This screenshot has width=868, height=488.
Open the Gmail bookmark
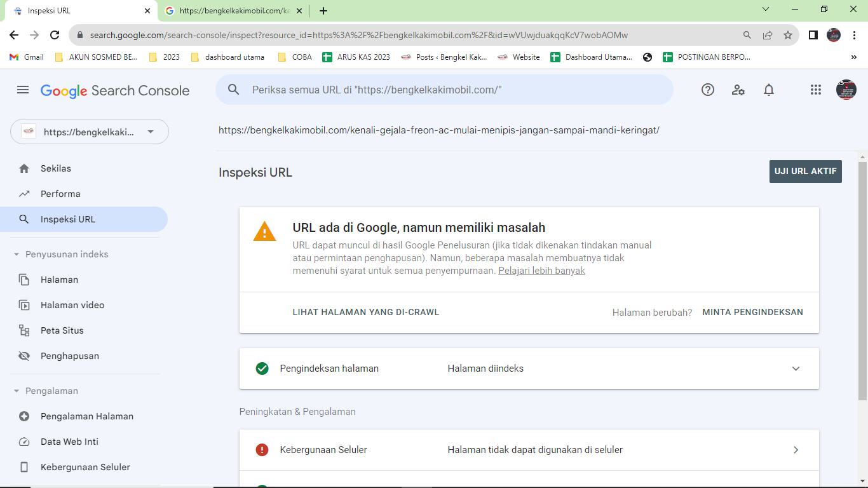[27, 57]
